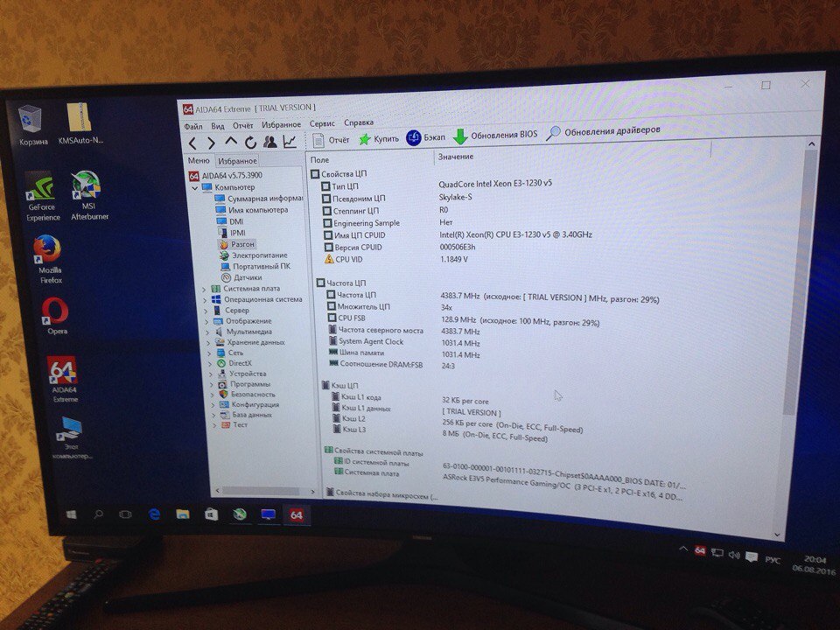This screenshot has width=840, height=630.
Task: Expand the Сеть tree node
Action: tap(210, 353)
